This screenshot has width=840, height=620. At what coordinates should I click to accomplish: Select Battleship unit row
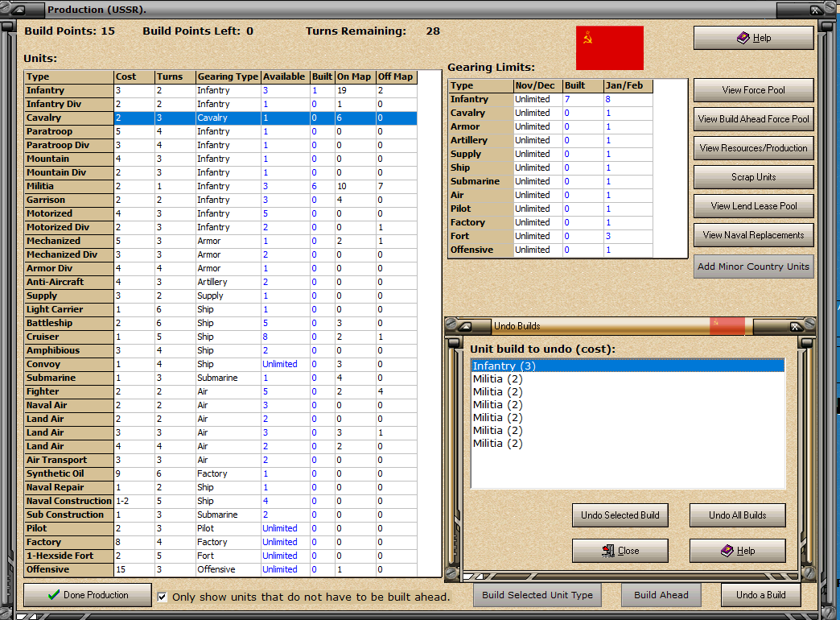click(x=220, y=323)
